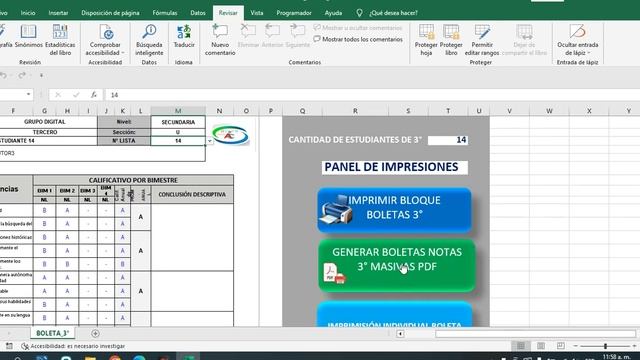Open the Datos tab

click(x=198, y=13)
